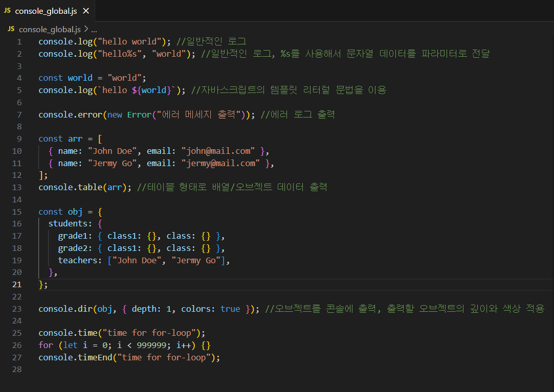Click the ${world} template expression

pyautogui.click(x=151, y=90)
